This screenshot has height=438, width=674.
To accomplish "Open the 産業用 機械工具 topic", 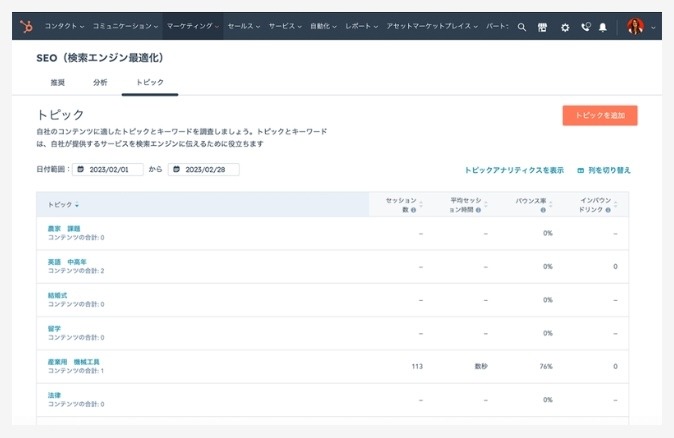I will 74,362.
